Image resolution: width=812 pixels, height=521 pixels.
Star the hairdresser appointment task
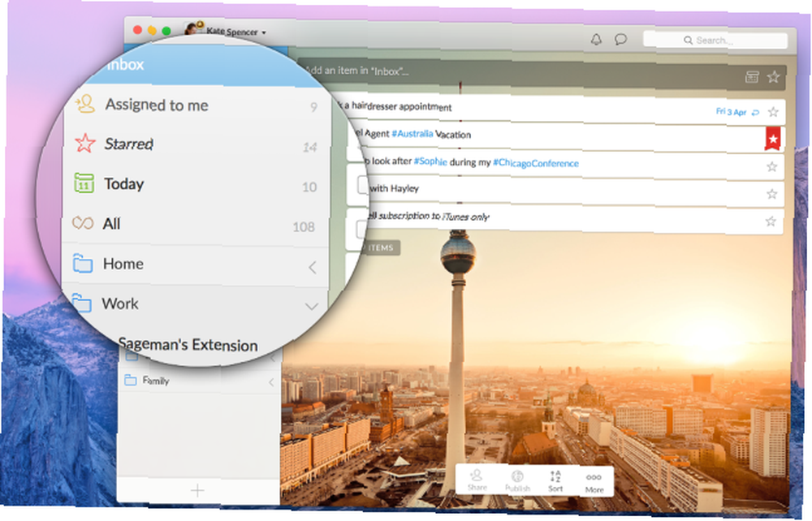[773, 112]
